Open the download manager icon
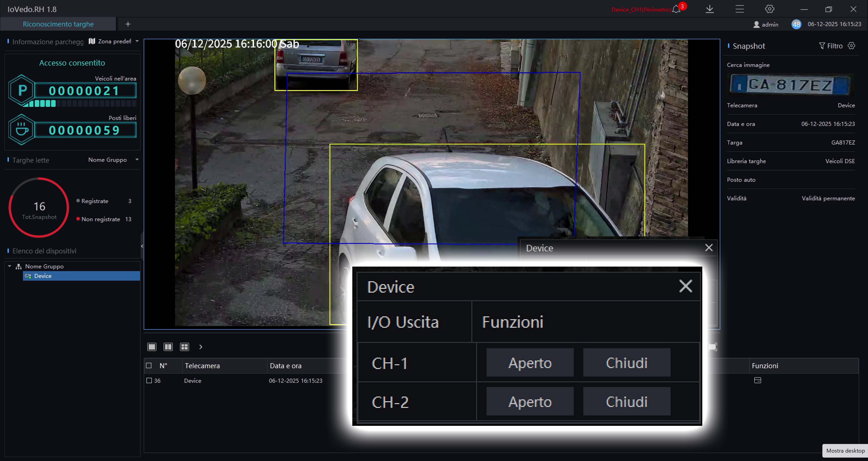 (x=710, y=9)
